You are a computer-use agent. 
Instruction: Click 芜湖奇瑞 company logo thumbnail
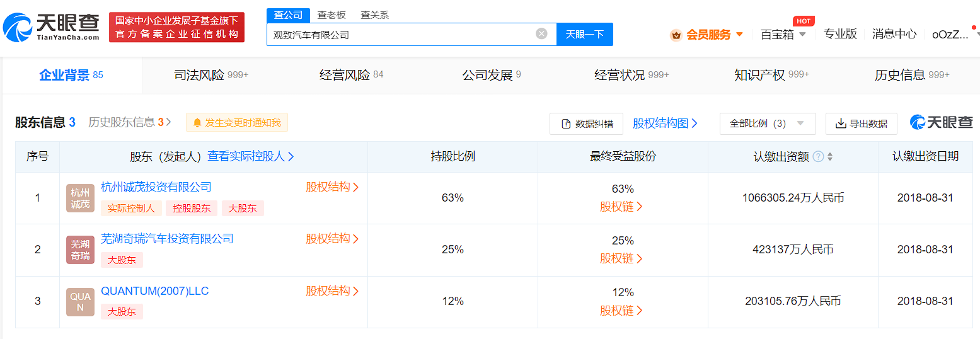coord(80,250)
